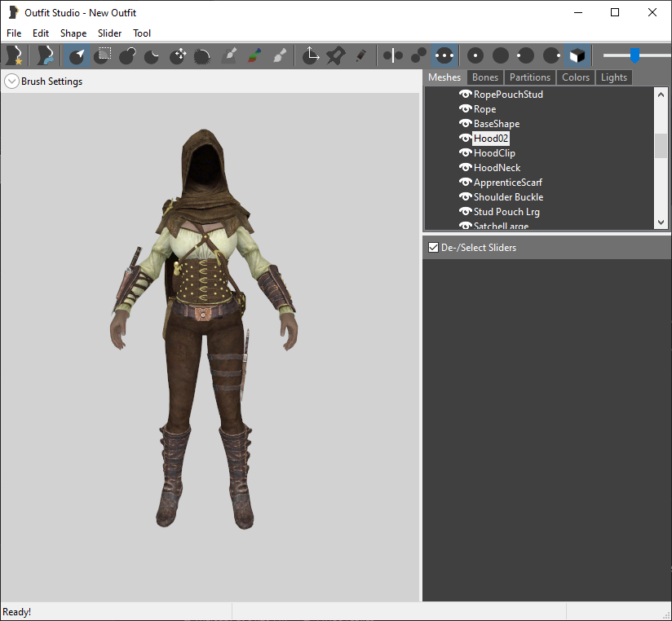Click the sphere icon with right dot

pos(551,55)
